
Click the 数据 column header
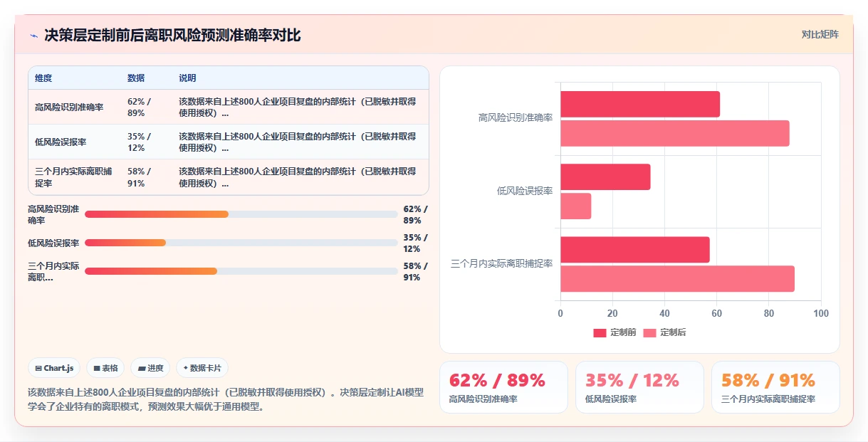point(136,78)
